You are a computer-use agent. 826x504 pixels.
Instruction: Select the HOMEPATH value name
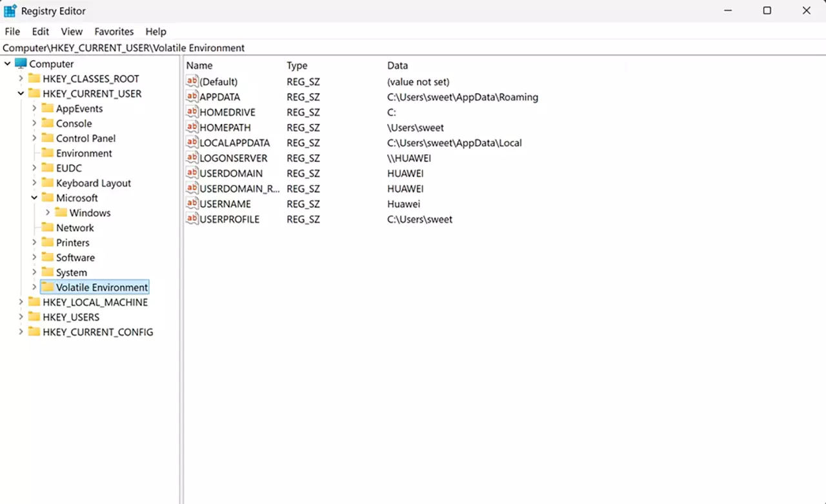pyautogui.click(x=225, y=128)
